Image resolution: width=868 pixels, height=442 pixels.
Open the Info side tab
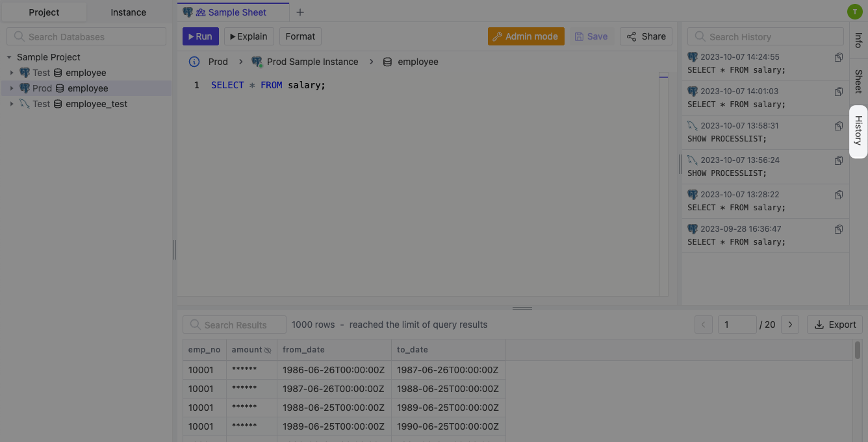[858, 40]
